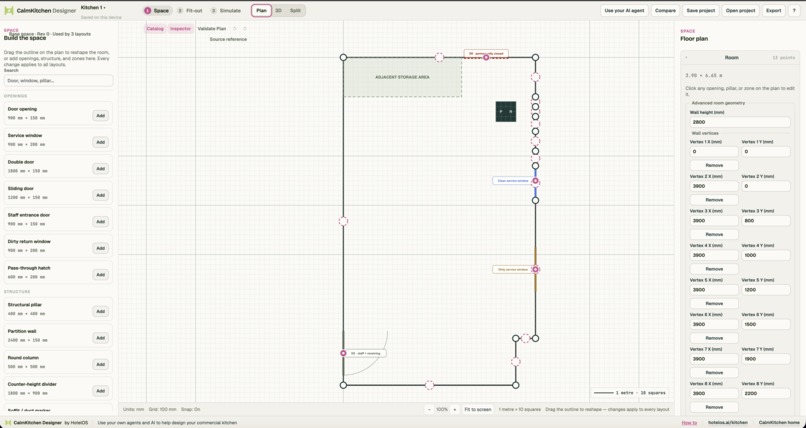The width and height of the screenshot is (806, 428).
Task: Click the footer CalmKitchen logo icon
Action: 8,422
